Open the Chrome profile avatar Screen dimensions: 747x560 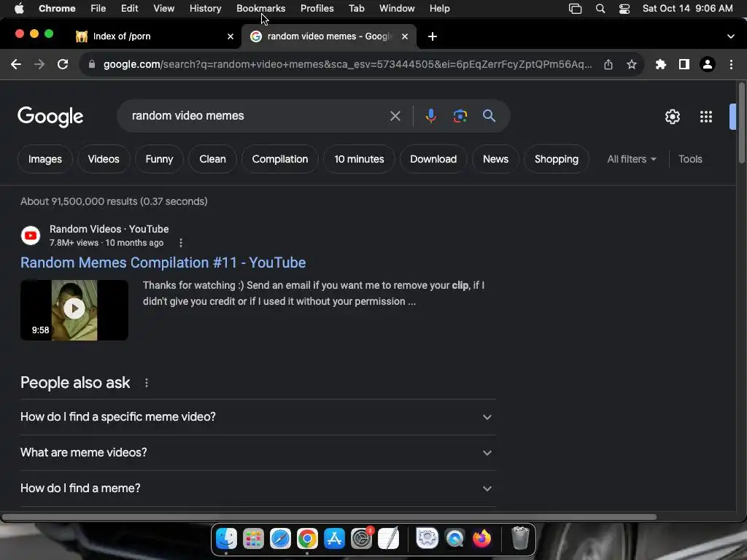click(708, 64)
